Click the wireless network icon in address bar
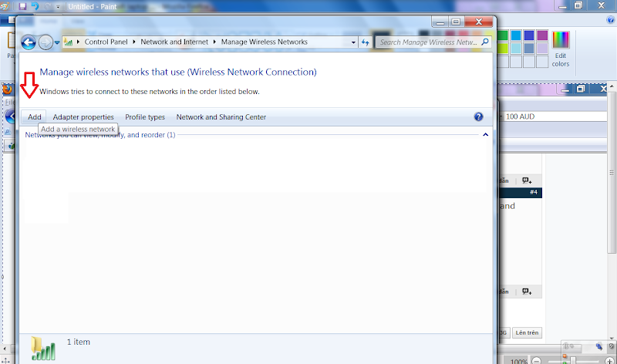This screenshot has height=364, width=617. click(x=69, y=42)
